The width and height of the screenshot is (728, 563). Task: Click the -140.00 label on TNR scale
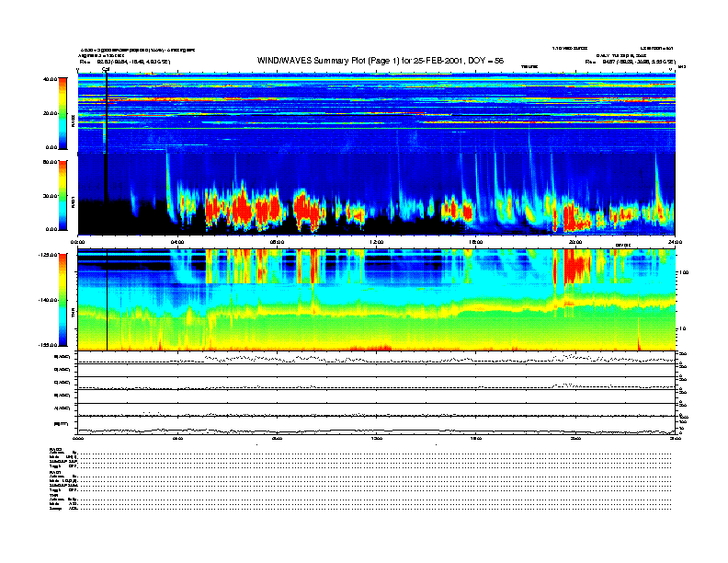[x=49, y=300]
